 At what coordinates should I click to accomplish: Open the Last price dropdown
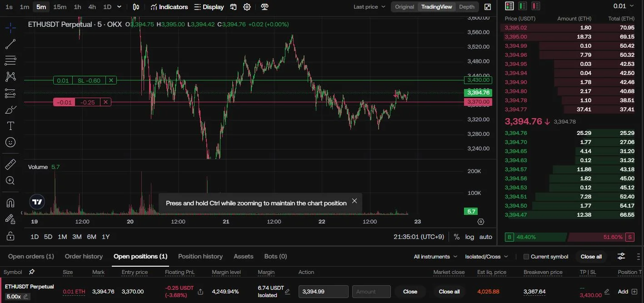coord(369,7)
